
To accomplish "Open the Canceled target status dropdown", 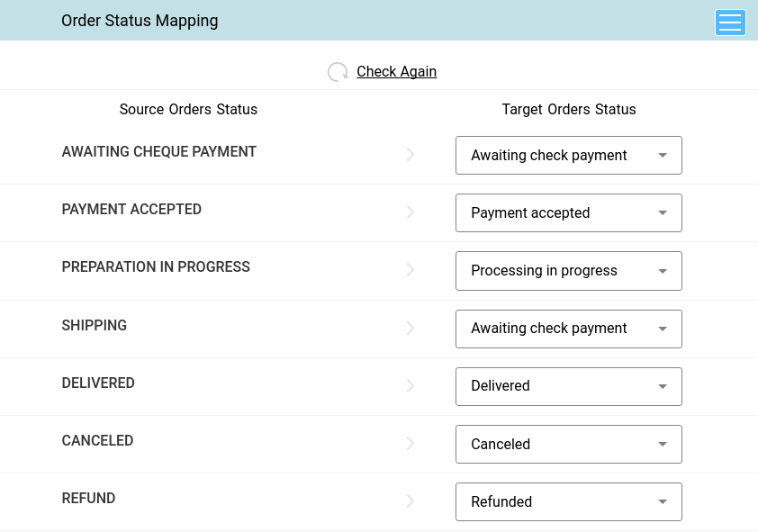I will pos(569,444).
